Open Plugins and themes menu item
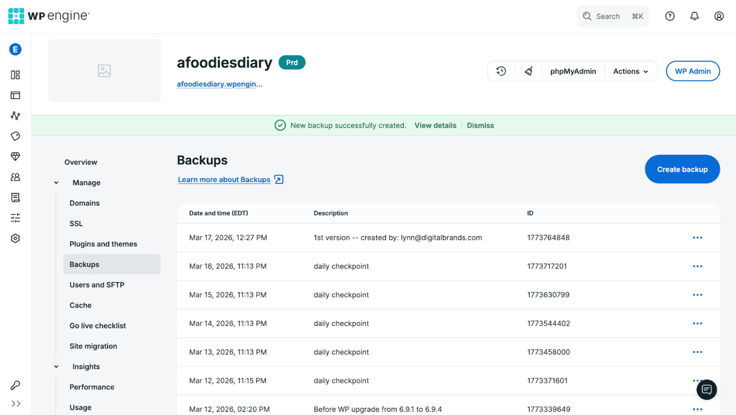Screen dimensions: 736x415 pyautogui.click(x=103, y=244)
